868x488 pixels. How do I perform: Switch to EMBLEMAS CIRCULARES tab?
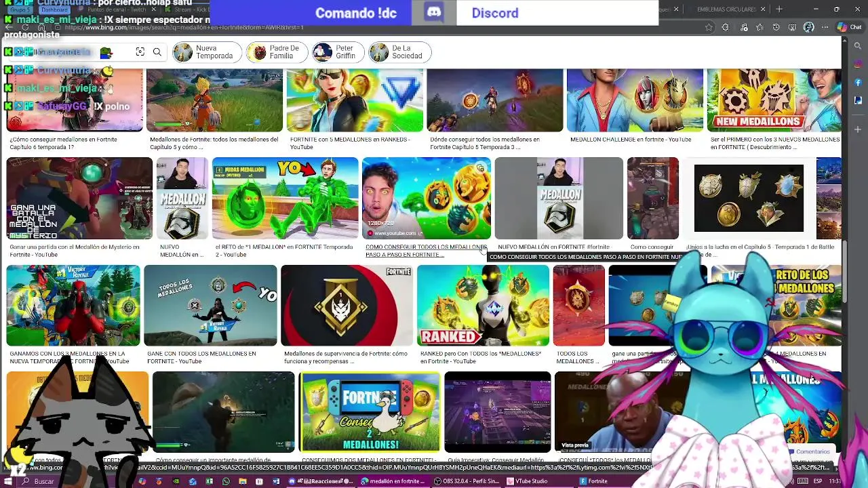point(726,9)
